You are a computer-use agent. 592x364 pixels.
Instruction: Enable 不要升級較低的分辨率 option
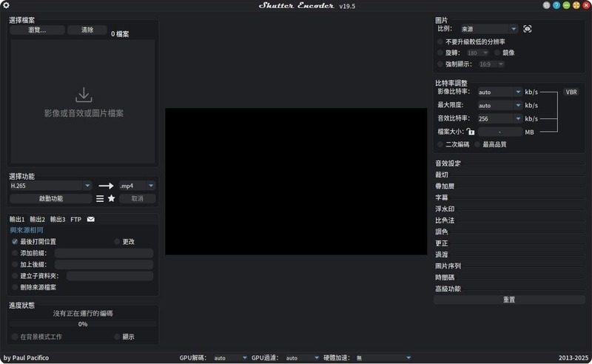point(440,41)
